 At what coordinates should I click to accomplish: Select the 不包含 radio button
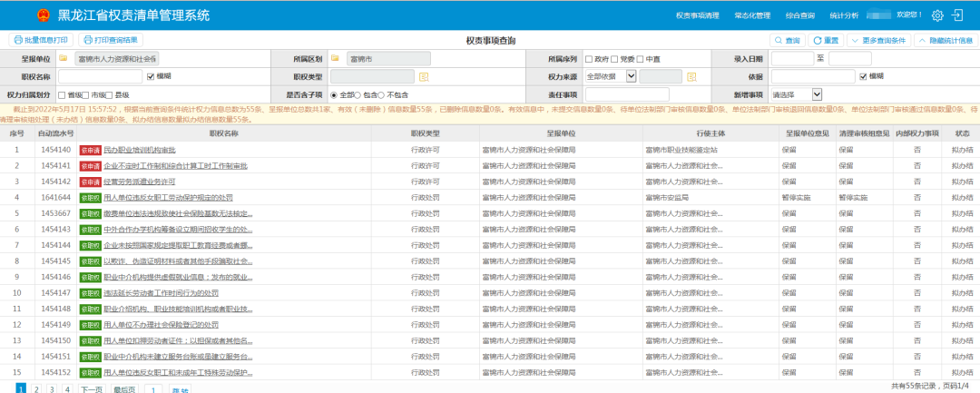click(x=381, y=95)
